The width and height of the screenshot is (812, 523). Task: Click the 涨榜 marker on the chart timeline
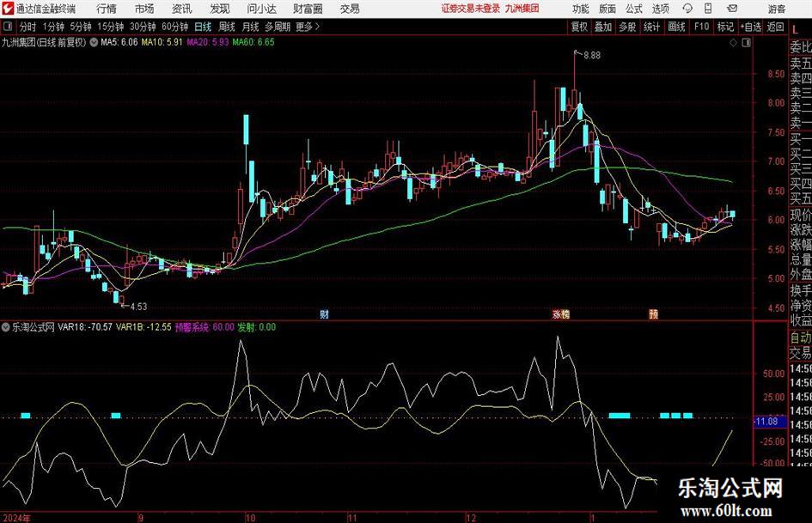561,313
